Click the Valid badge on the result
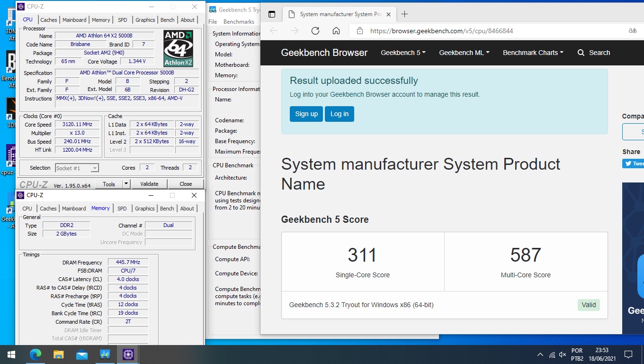Viewport: 644px width, 364px height. 589,305
